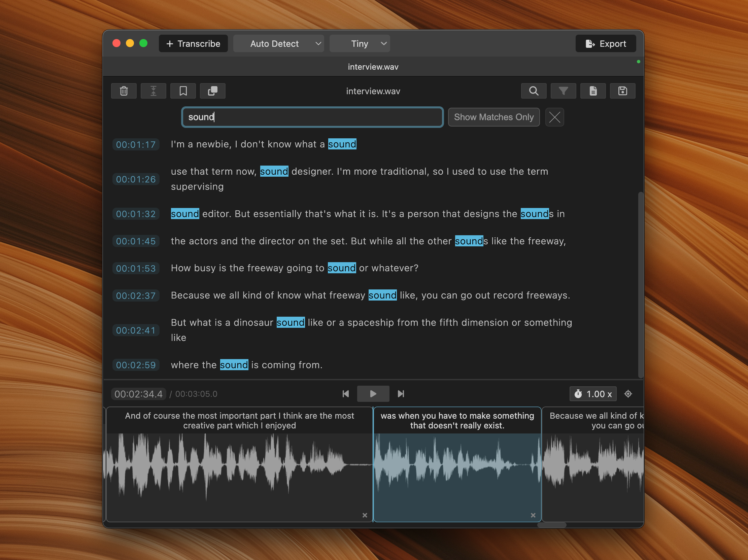Click the Export button
Image resolution: width=748 pixels, height=560 pixels.
pos(606,44)
